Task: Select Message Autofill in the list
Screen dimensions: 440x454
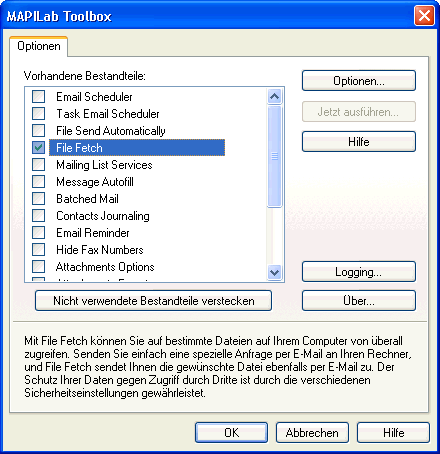Action: click(x=95, y=182)
